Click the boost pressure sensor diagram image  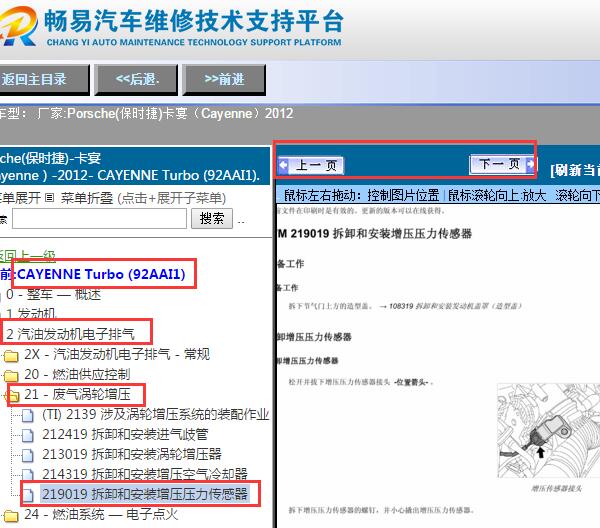(x=549, y=430)
